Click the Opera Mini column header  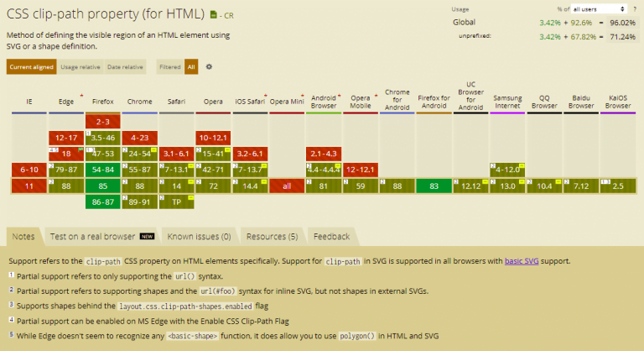coord(287,102)
